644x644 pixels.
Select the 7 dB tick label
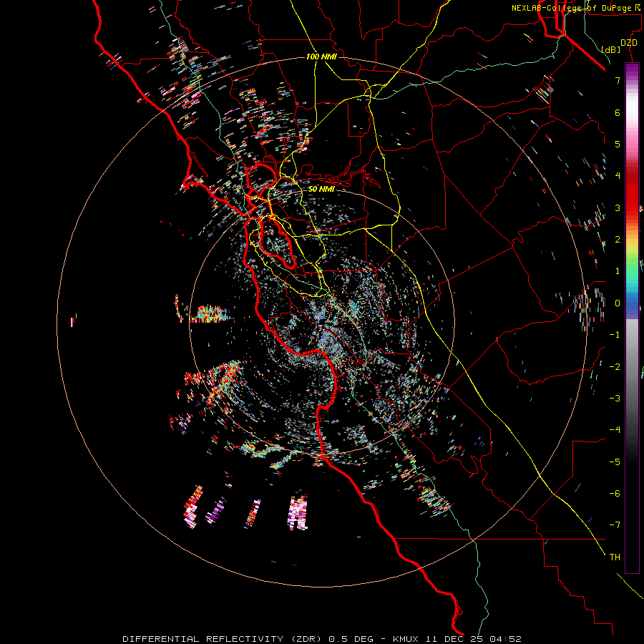coord(618,80)
